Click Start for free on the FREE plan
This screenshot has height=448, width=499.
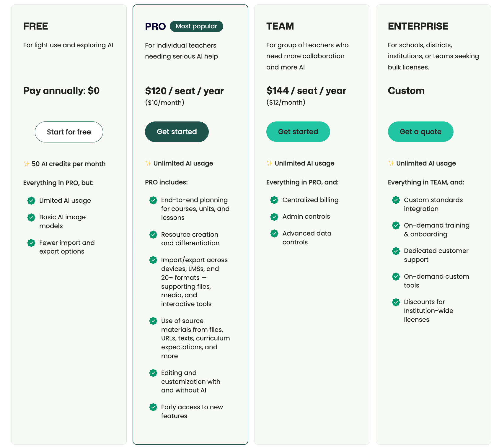point(69,132)
